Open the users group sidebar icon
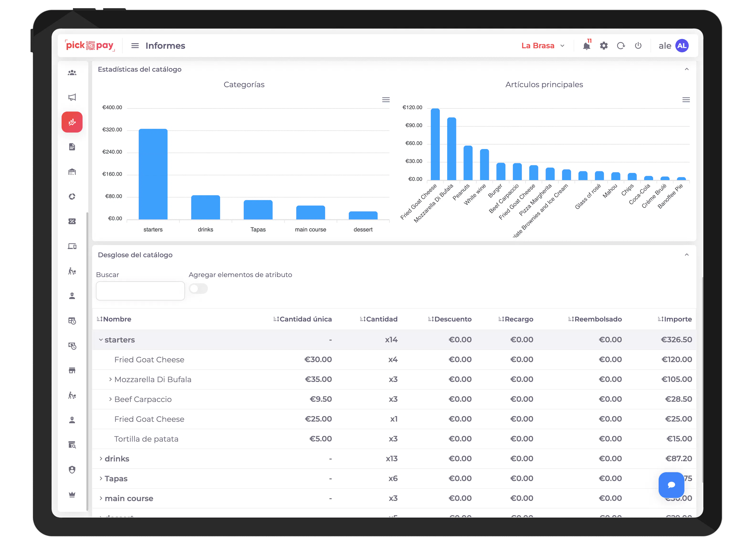Screen dimensions: 756x546 (x=72, y=73)
